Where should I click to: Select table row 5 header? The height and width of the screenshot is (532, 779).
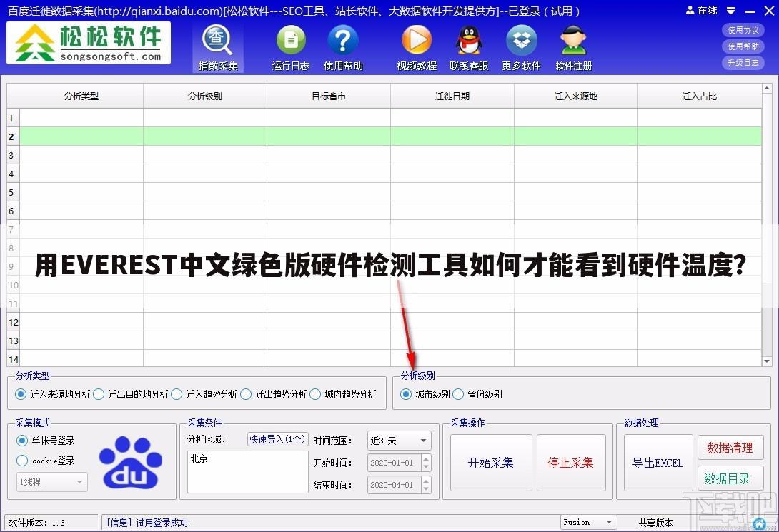tap(13, 192)
